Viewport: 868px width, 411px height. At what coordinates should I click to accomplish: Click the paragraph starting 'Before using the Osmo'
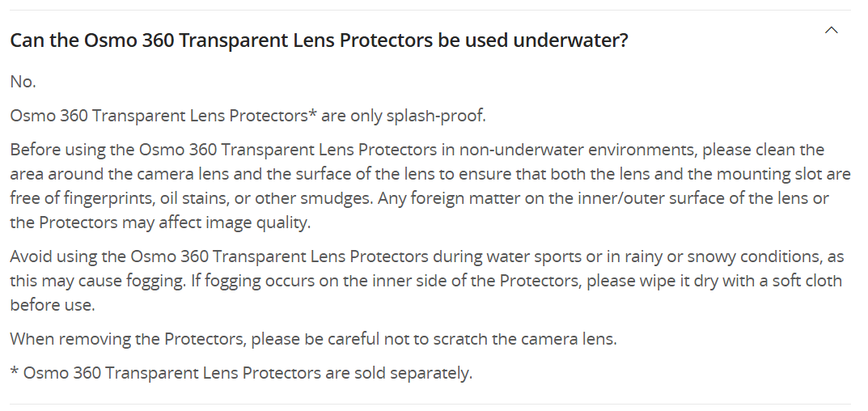pyautogui.click(x=430, y=186)
